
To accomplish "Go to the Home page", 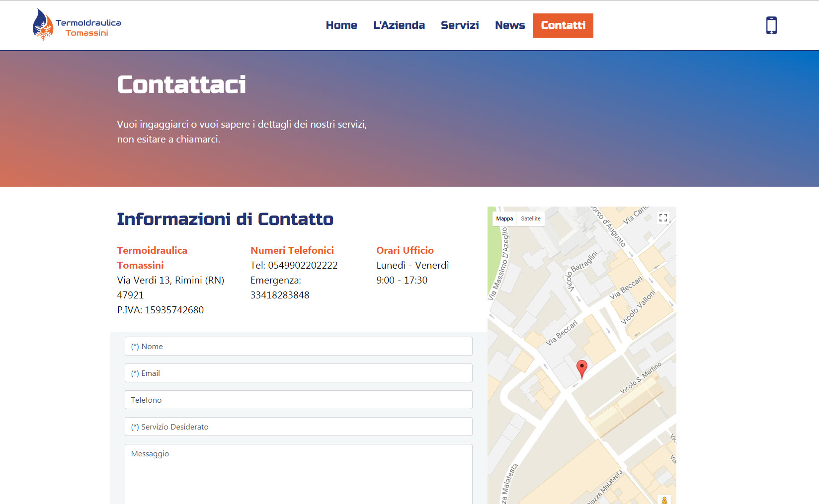I will pyautogui.click(x=341, y=25).
